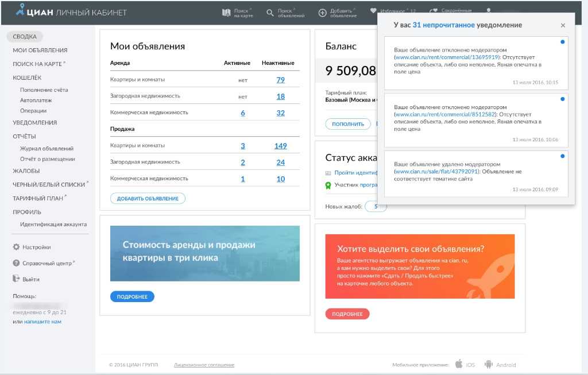Click the plus icon to add listing

323,12
